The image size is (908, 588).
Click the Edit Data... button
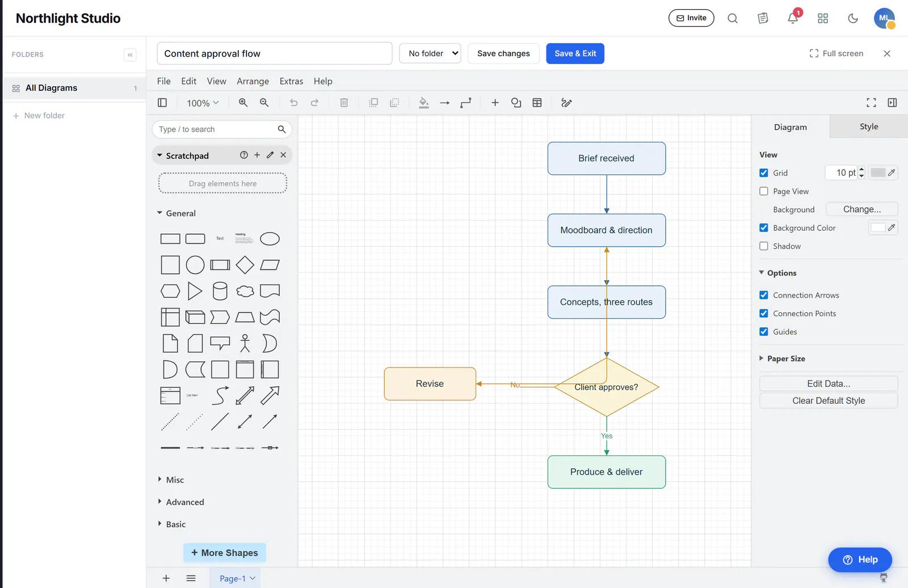point(829,383)
